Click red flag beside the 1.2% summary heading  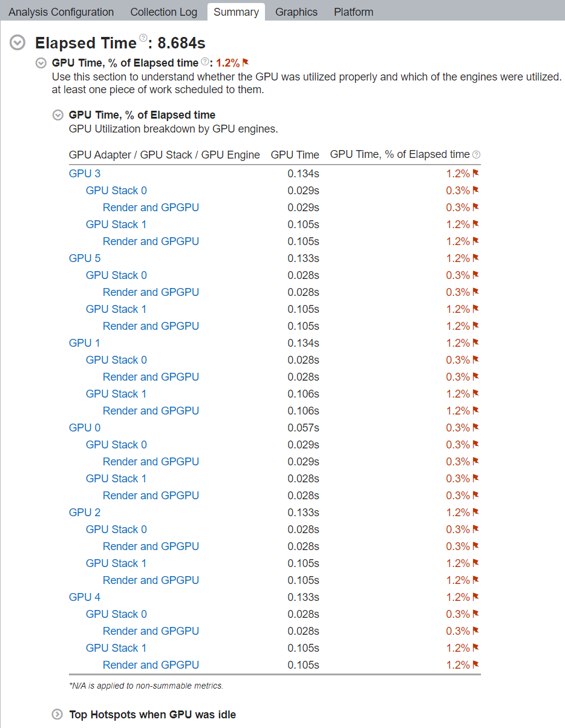point(246,62)
